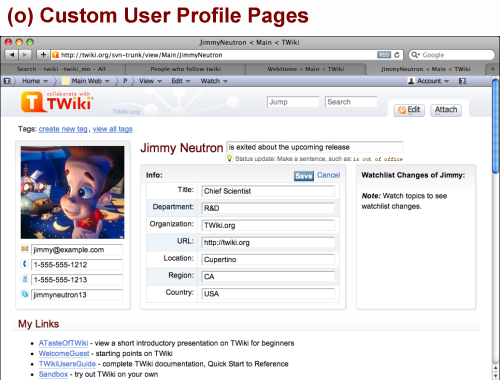The width and height of the screenshot is (500, 380).
Task: Switch to the Search - twiki tab
Action: [64, 69]
